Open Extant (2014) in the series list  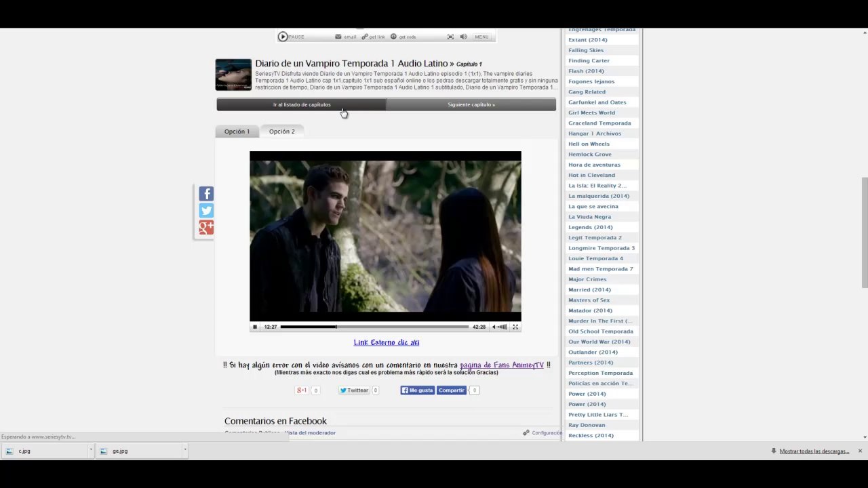(588, 40)
